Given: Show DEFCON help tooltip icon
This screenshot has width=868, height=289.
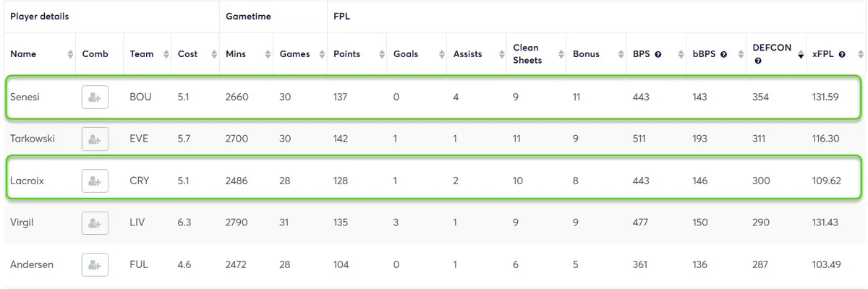Looking at the screenshot, I should pyautogui.click(x=757, y=61).
